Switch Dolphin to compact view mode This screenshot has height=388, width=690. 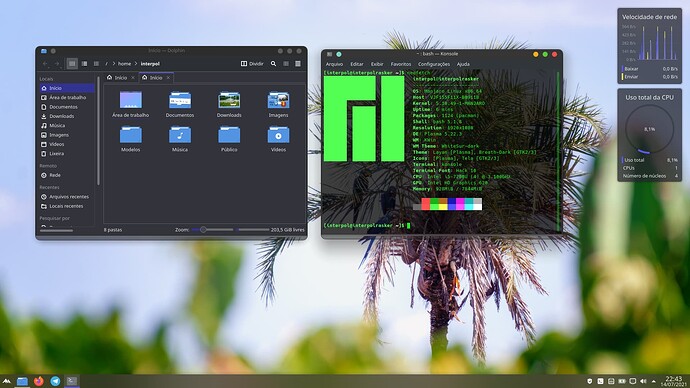click(x=84, y=64)
